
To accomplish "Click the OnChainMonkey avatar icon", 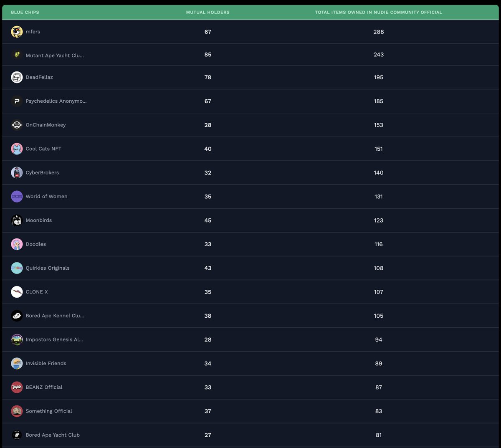I will 17,125.
